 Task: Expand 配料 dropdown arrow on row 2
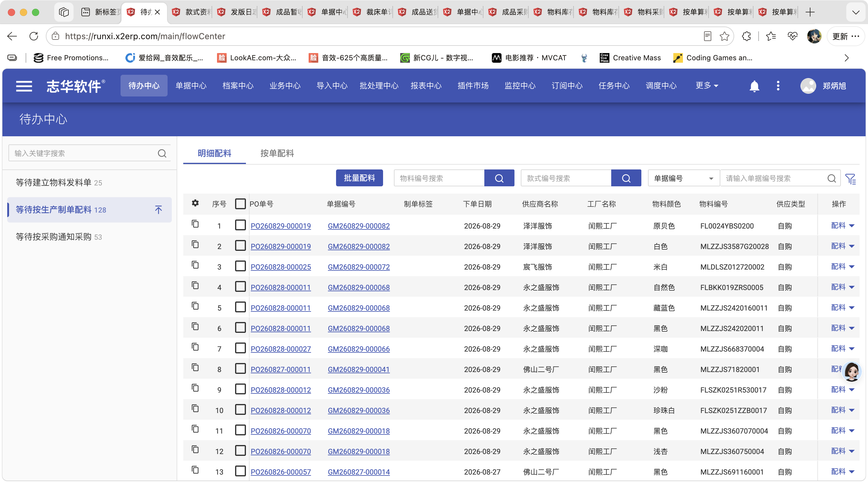tap(851, 246)
